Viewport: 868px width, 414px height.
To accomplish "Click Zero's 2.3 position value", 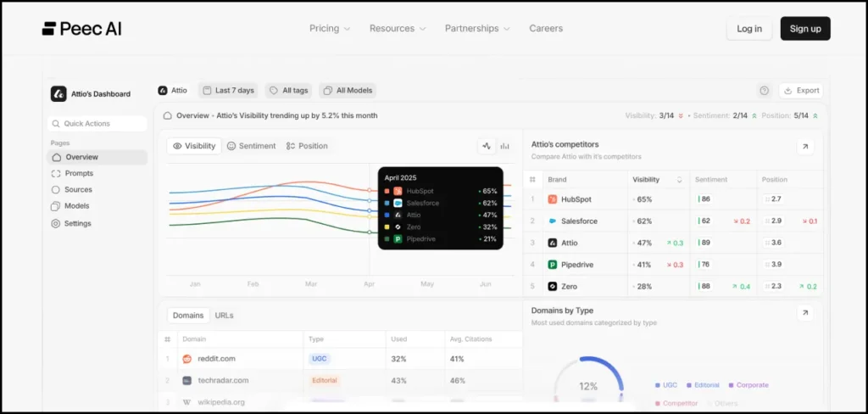I will click(x=775, y=287).
